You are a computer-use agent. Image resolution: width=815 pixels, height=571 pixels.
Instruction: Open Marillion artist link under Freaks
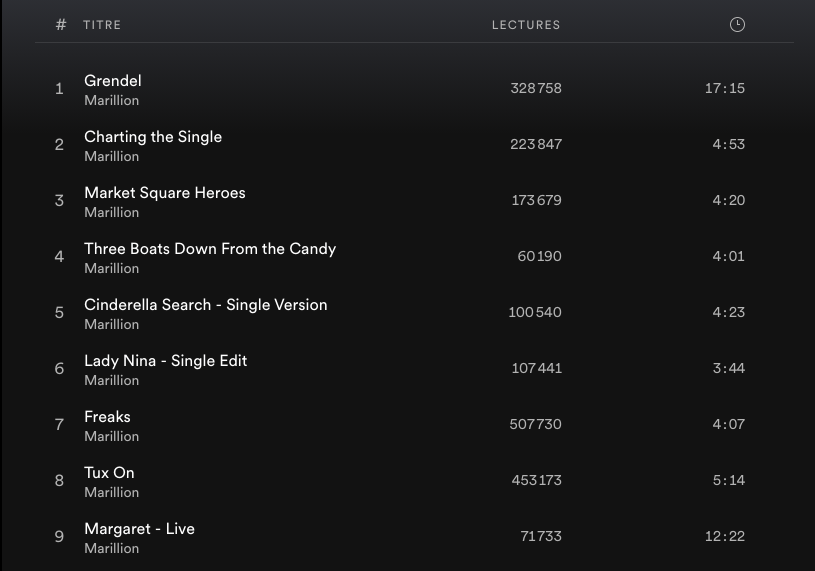[112, 437]
